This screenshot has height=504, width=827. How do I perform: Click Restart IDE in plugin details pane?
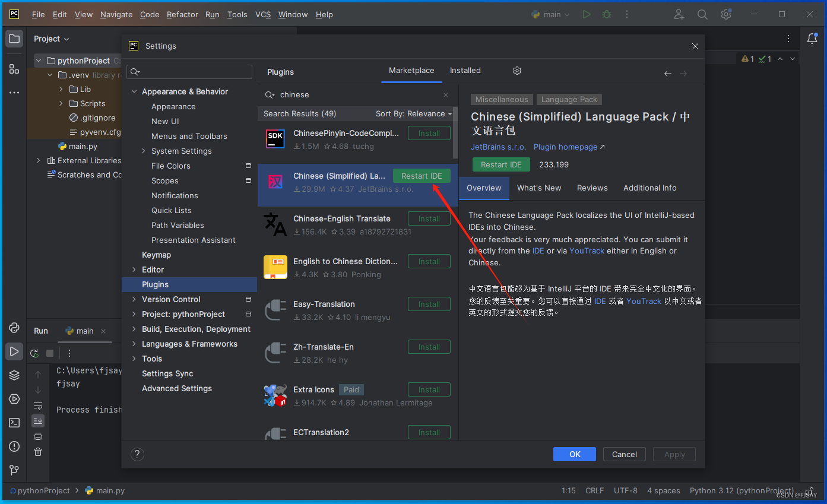[502, 164]
